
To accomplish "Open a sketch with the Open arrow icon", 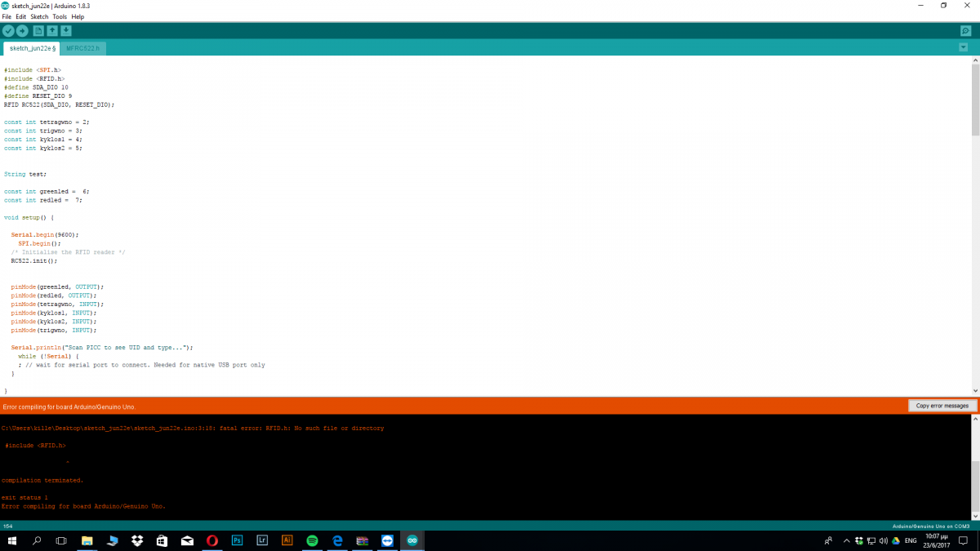I will [x=52, y=31].
